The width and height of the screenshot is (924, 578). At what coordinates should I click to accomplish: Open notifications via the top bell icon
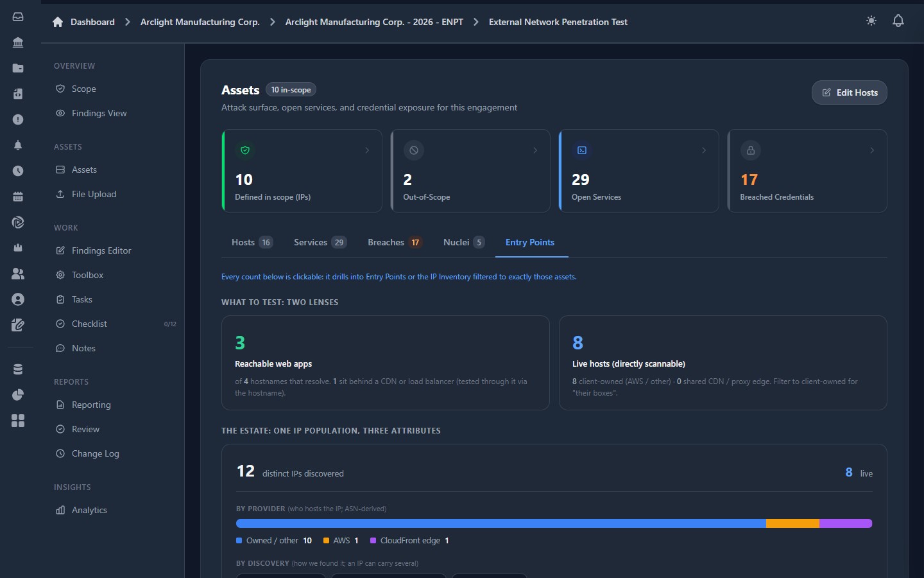(898, 21)
